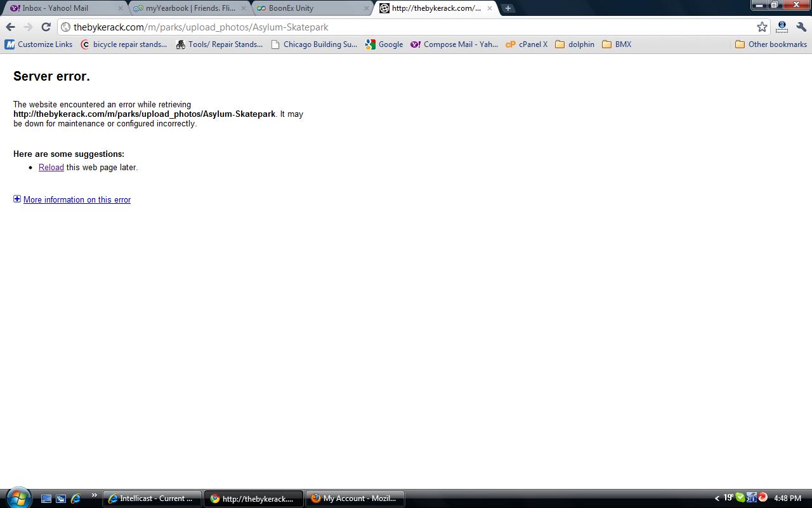Open the Tools/ Repair Stands bookmark
The height and width of the screenshot is (508, 812).
(219, 44)
